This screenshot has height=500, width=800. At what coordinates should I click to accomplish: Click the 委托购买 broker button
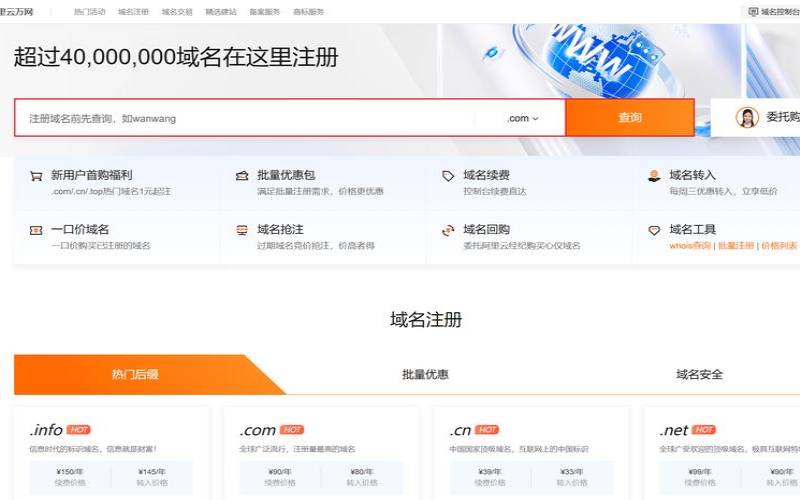(756, 118)
